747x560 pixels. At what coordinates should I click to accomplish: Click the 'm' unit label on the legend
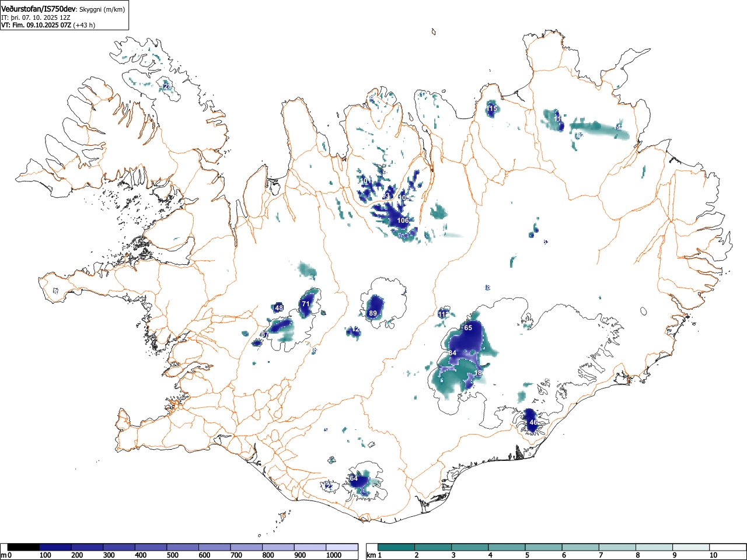click(x=4, y=555)
